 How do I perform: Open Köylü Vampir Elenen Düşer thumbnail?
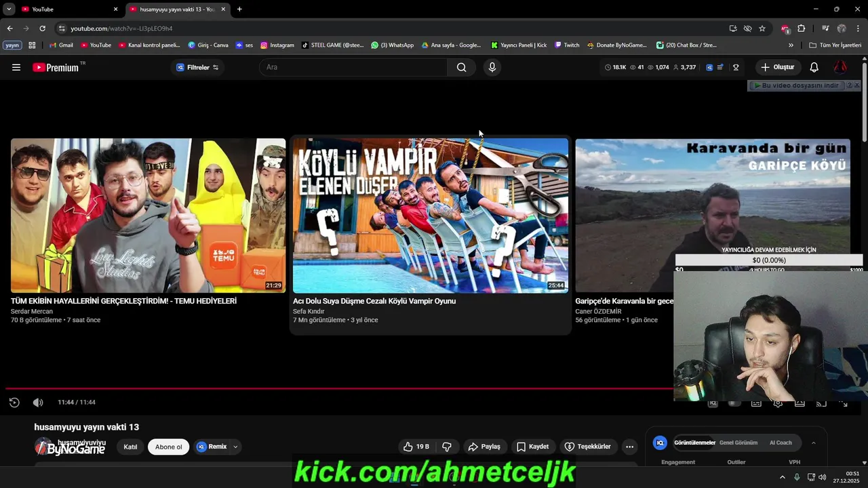[431, 216]
